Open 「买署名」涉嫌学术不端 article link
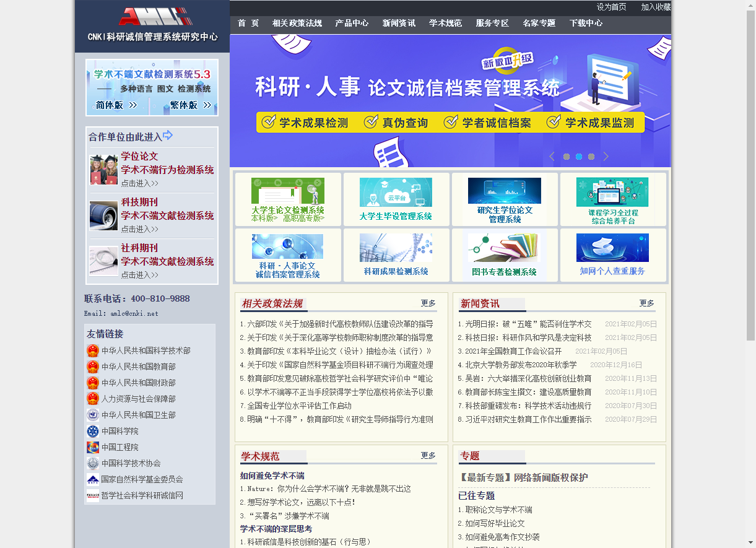756x548 pixels. click(x=289, y=516)
